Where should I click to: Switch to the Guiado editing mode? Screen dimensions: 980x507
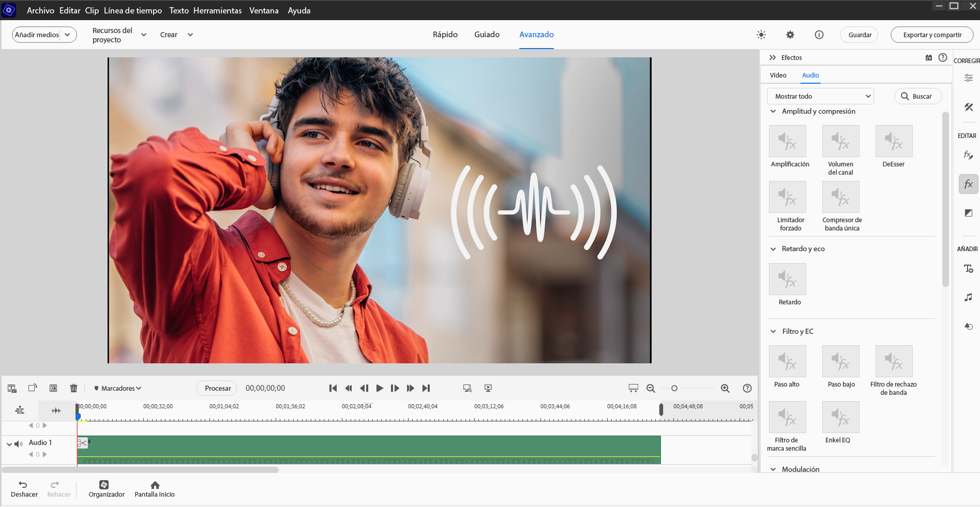(x=486, y=34)
